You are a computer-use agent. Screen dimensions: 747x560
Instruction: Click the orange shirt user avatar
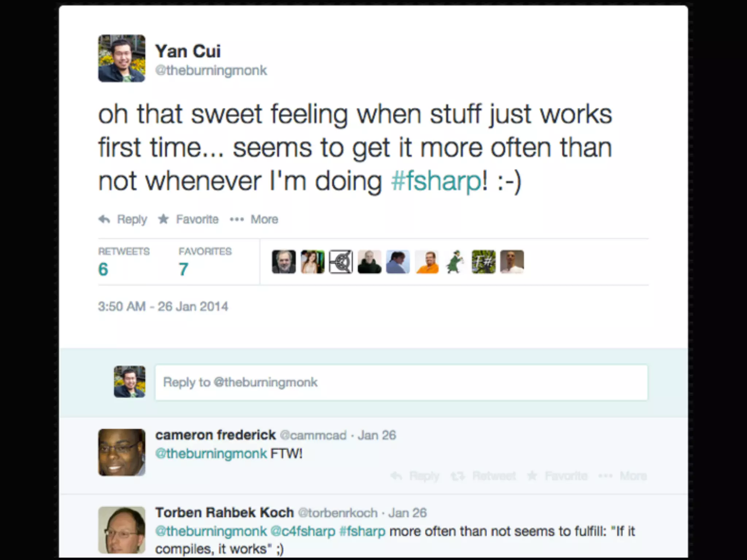tap(427, 262)
